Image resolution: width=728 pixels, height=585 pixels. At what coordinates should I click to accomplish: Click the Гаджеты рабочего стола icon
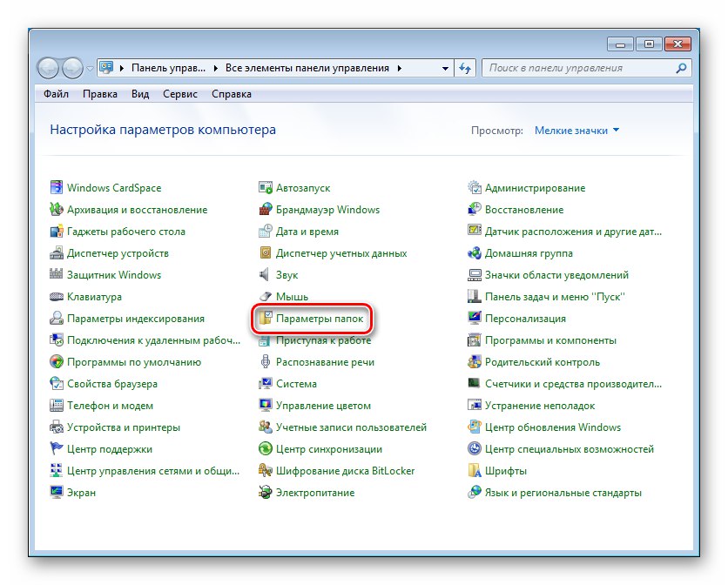click(x=57, y=232)
